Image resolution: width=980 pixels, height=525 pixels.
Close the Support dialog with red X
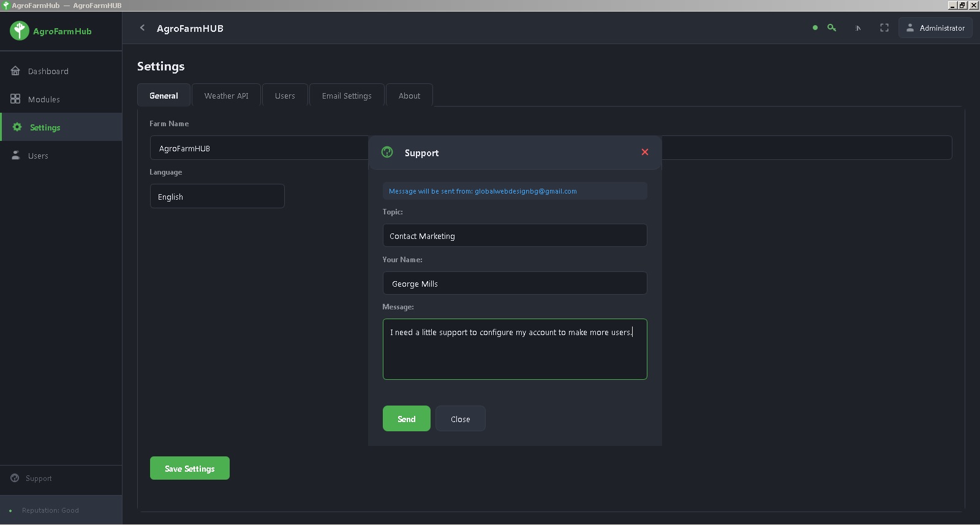(x=645, y=152)
